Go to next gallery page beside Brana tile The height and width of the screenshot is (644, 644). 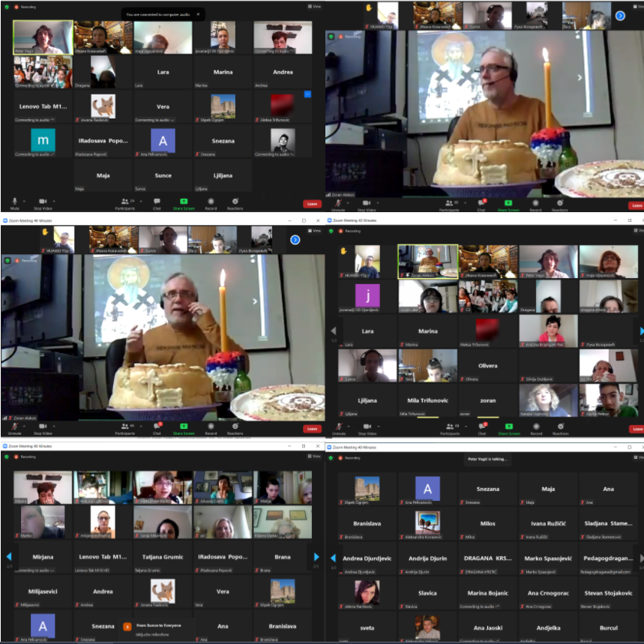(316, 557)
